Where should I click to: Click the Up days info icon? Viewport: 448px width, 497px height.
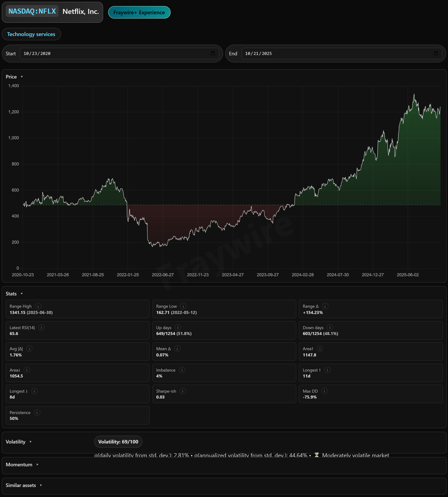point(178,328)
